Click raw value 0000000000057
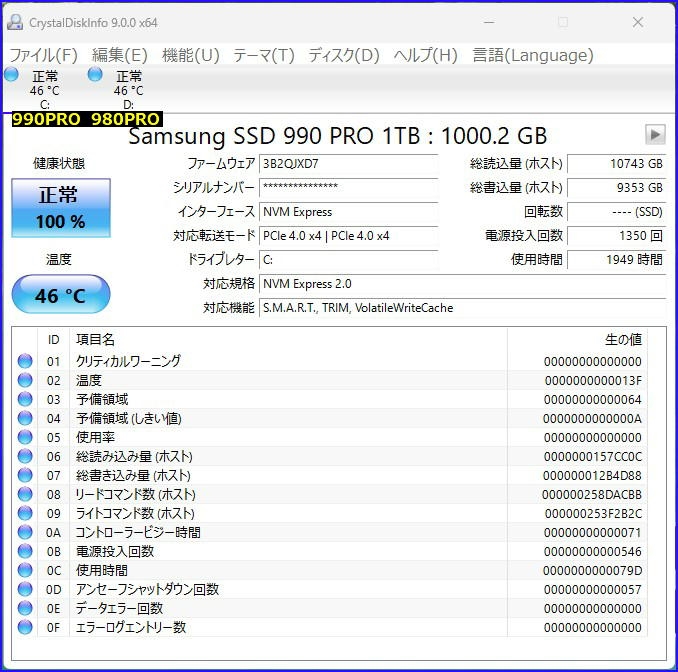The height and width of the screenshot is (672, 678). pos(593,590)
